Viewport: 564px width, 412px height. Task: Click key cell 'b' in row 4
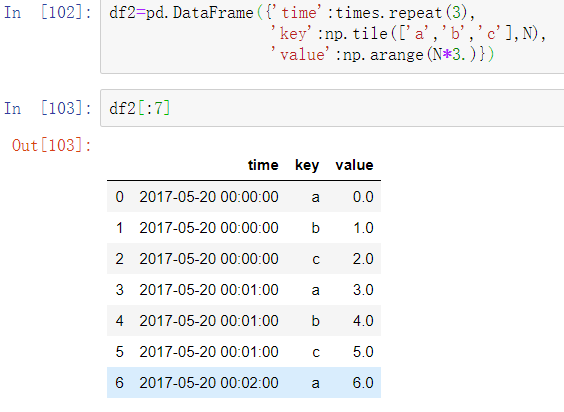315,321
